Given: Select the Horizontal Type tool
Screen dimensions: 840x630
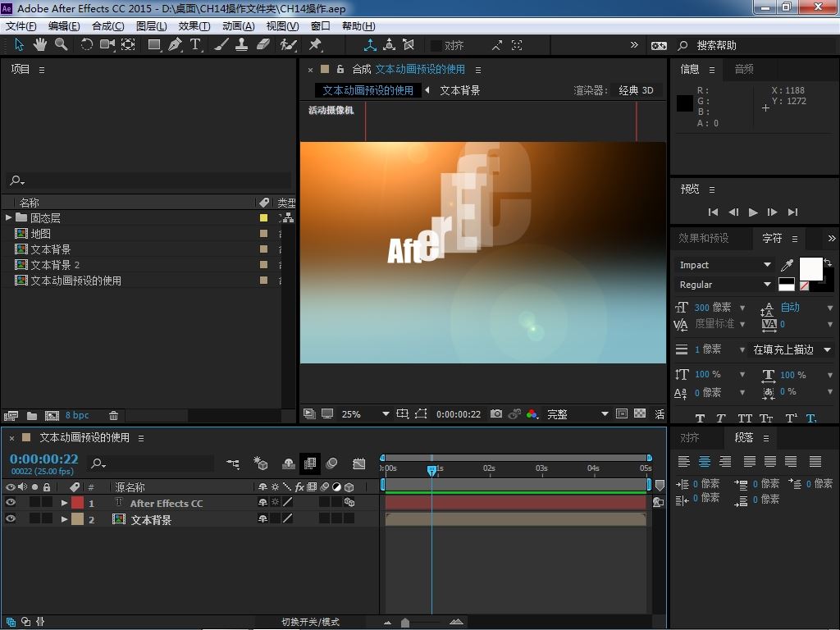Looking at the screenshot, I should point(195,45).
